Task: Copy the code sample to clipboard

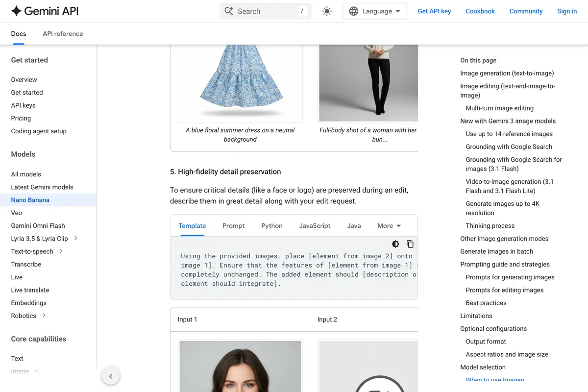Action: (410, 244)
